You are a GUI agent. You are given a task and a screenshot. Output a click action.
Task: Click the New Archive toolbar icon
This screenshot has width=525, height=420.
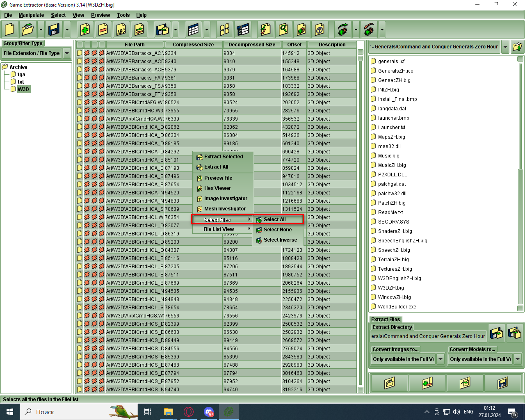click(9, 30)
